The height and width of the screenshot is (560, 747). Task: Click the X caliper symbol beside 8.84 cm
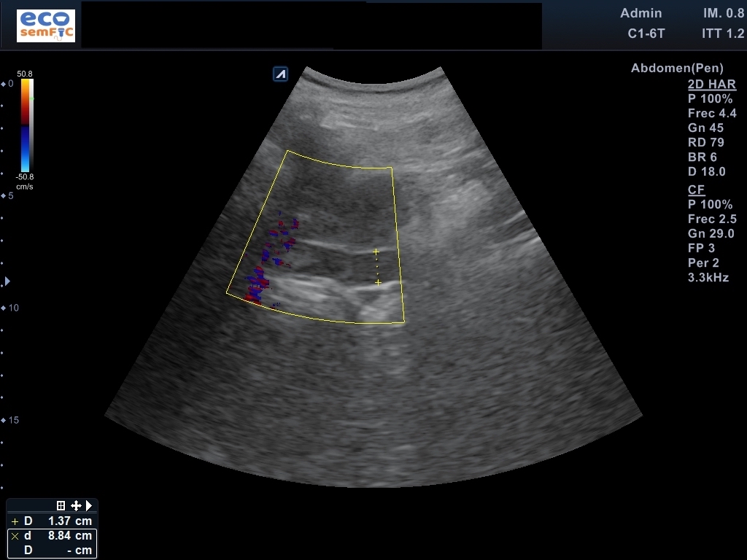(15, 536)
